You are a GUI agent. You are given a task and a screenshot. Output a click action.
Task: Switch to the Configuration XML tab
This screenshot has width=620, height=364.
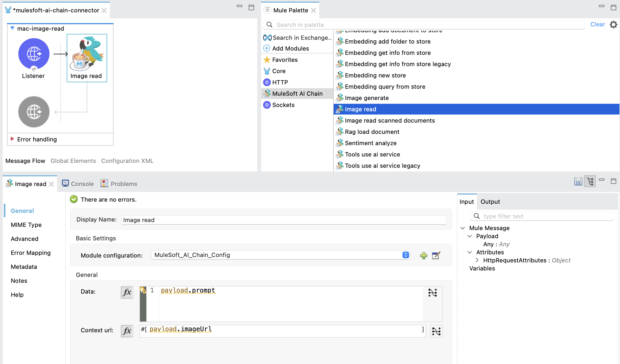(127, 161)
